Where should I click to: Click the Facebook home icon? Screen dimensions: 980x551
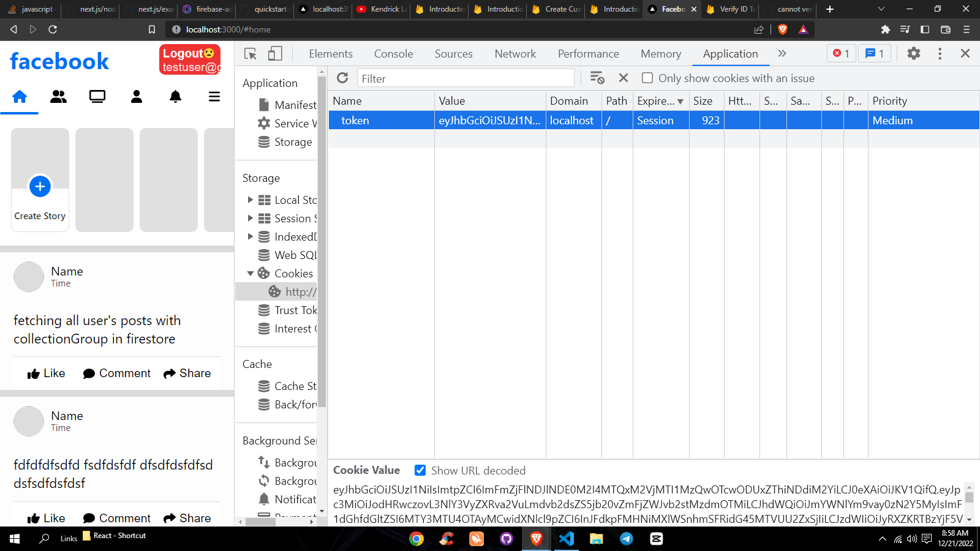(19, 96)
